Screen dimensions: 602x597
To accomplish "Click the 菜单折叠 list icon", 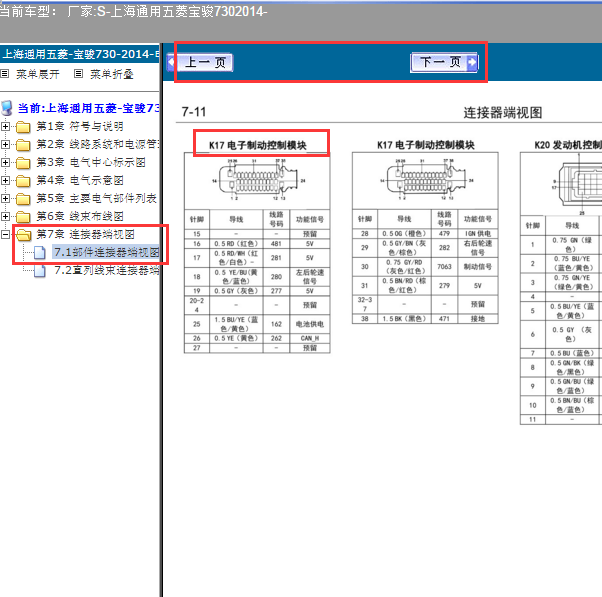I will 78,73.
